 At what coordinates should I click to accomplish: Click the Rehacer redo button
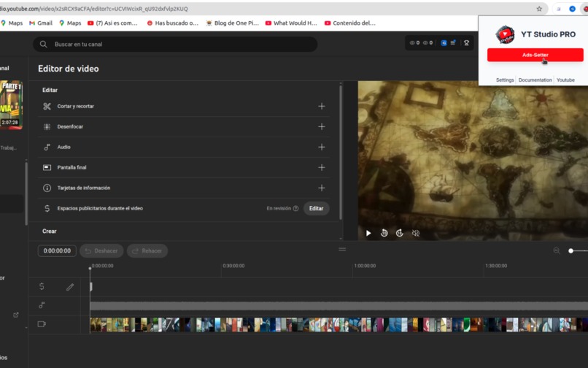pyautogui.click(x=147, y=251)
